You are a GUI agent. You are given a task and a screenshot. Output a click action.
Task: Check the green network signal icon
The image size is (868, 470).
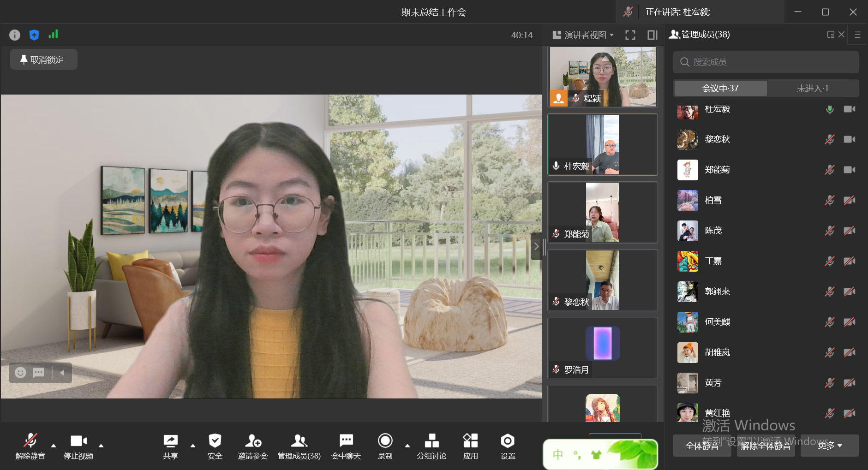click(x=54, y=34)
